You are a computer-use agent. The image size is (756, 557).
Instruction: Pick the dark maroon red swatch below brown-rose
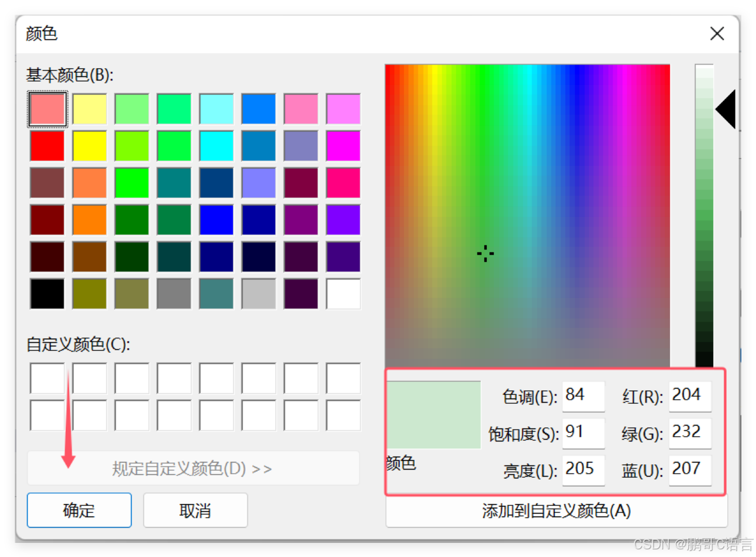click(x=47, y=220)
